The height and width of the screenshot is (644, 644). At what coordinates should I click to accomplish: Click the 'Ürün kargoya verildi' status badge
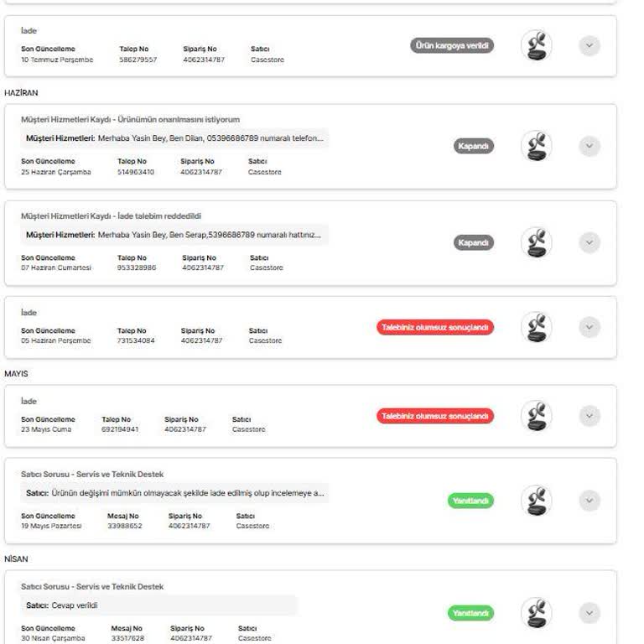452,45
